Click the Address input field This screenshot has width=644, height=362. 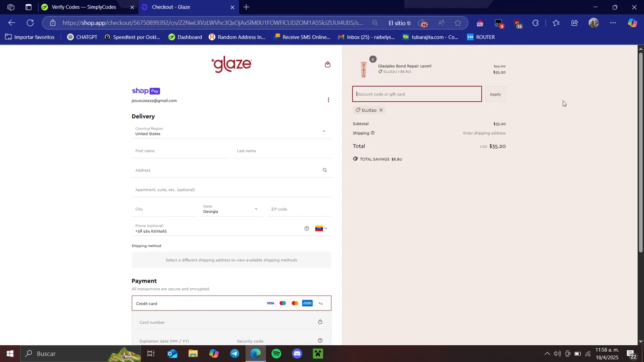231,170
